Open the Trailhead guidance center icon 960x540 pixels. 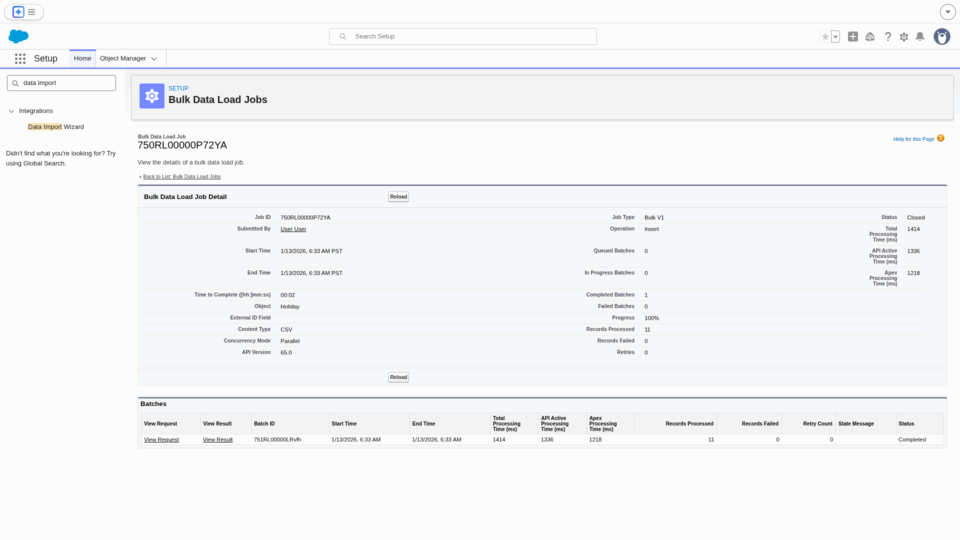click(x=870, y=36)
